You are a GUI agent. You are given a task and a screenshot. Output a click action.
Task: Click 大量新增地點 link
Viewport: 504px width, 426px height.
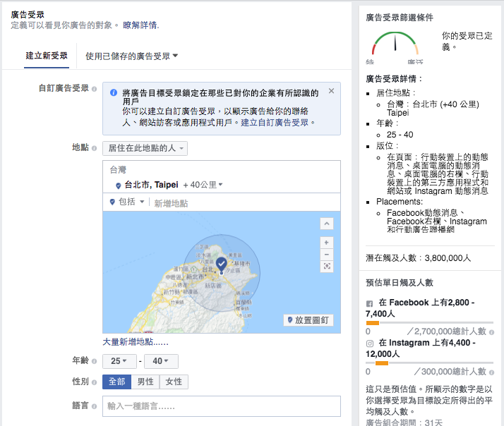click(136, 342)
